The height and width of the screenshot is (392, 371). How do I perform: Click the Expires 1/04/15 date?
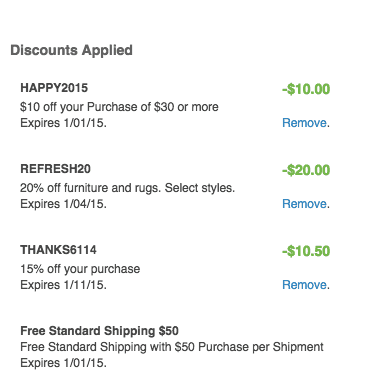click(x=63, y=204)
